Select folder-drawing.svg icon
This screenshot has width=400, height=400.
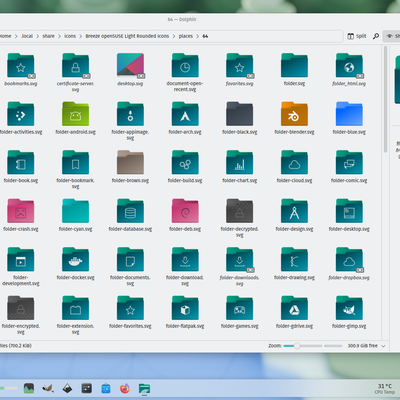tap(294, 260)
